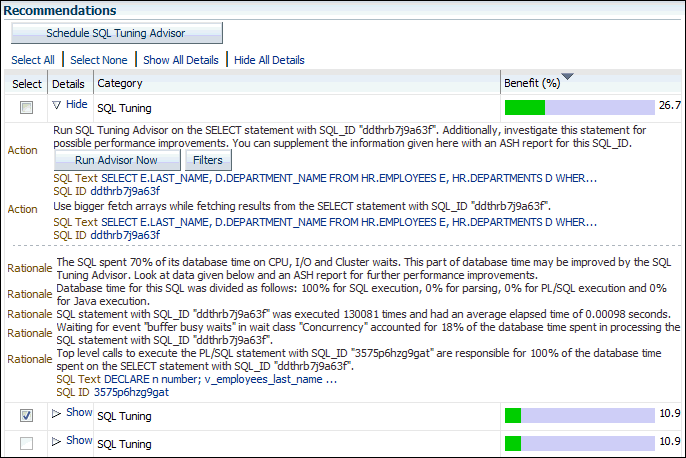Viewport: 686px width, 458px height.
Task: Click the Details column header
Action: click(x=68, y=83)
